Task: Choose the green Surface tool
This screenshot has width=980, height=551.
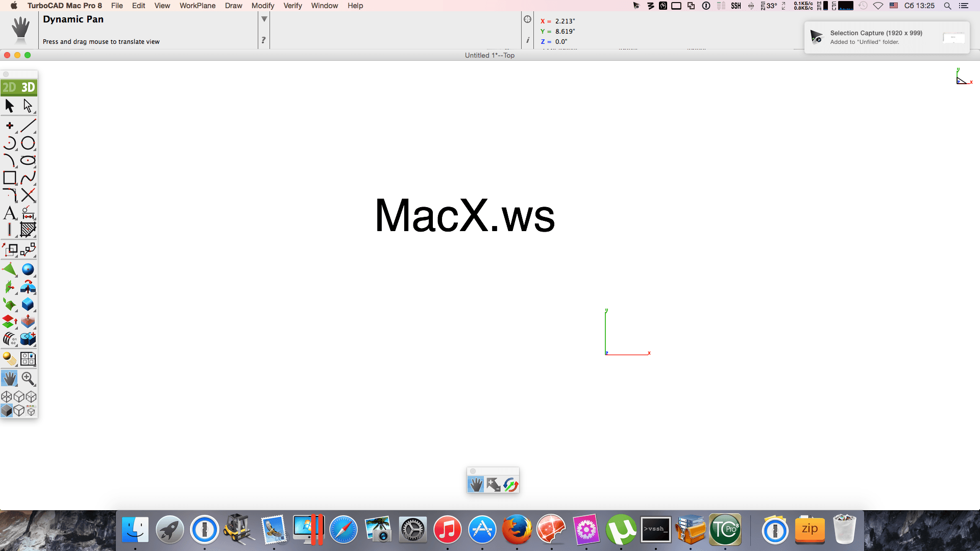Action: tap(10, 269)
